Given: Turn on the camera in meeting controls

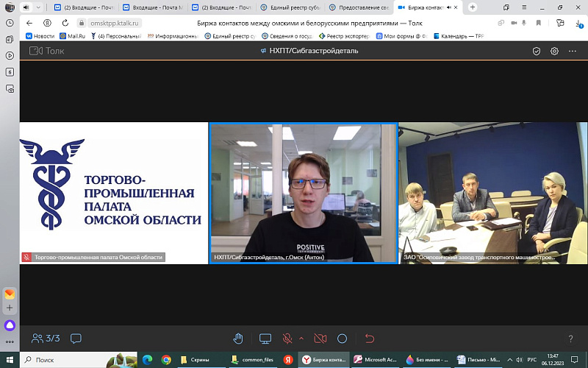Looking at the screenshot, I should (320, 339).
